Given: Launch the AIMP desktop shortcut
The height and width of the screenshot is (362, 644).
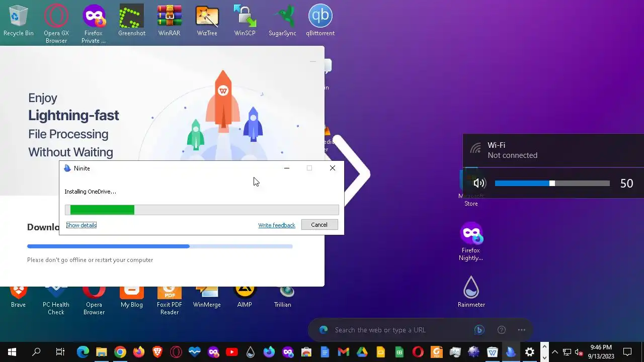Looking at the screenshot, I should (245, 297).
